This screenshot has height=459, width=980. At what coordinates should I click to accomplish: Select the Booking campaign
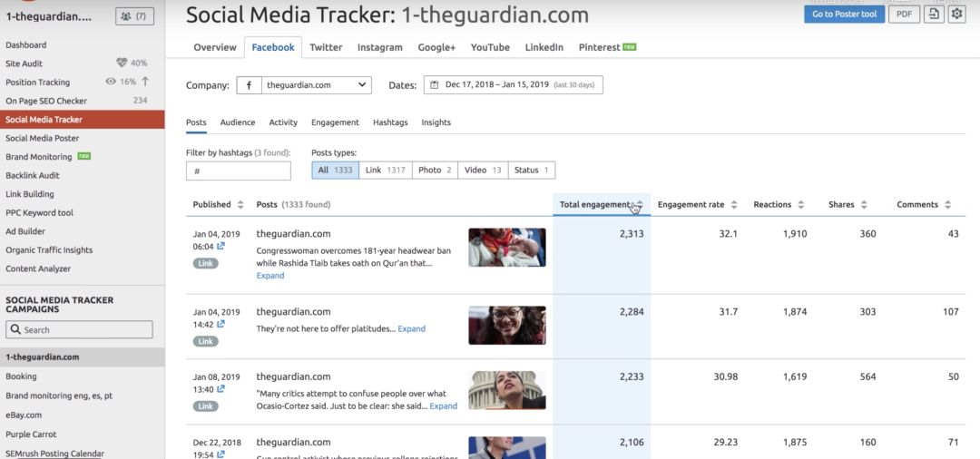21,376
